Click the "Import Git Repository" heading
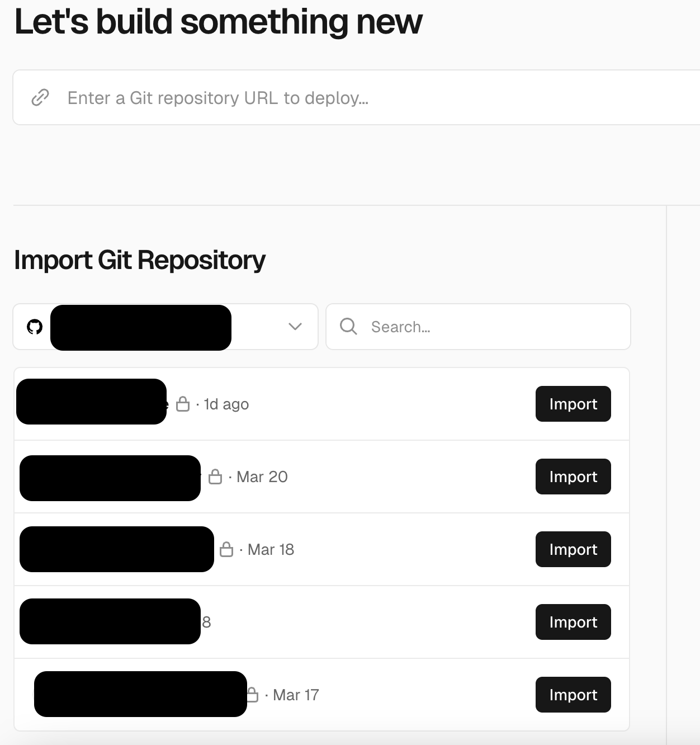 click(140, 260)
